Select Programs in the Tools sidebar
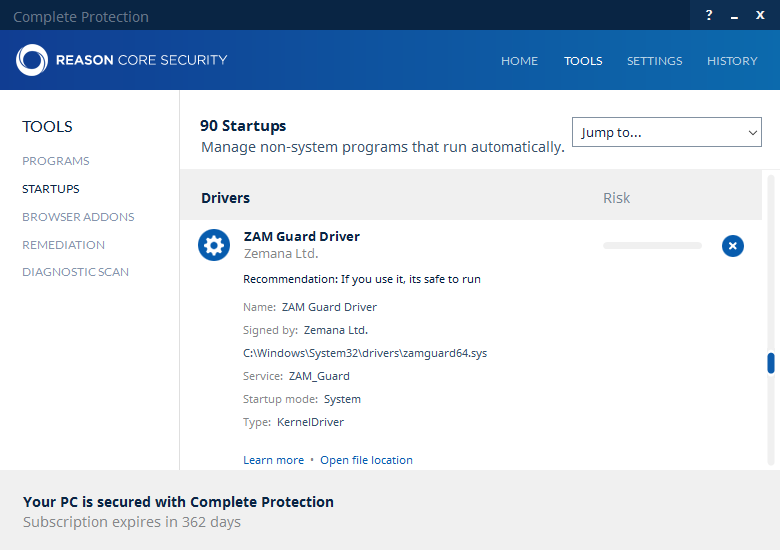Image resolution: width=780 pixels, height=550 pixels. pyautogui.click(x=56, y=161)
